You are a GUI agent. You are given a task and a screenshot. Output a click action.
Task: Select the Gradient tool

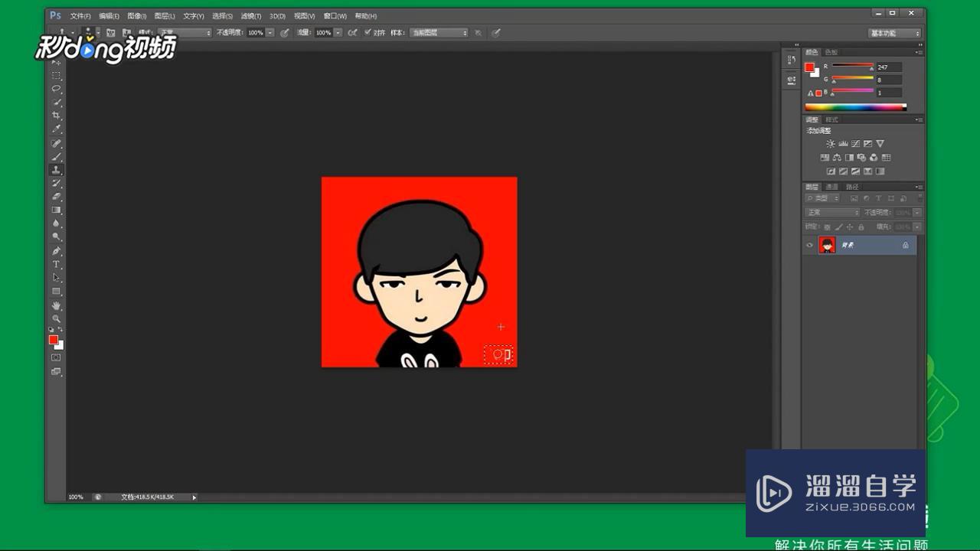(x=56, y=210)
